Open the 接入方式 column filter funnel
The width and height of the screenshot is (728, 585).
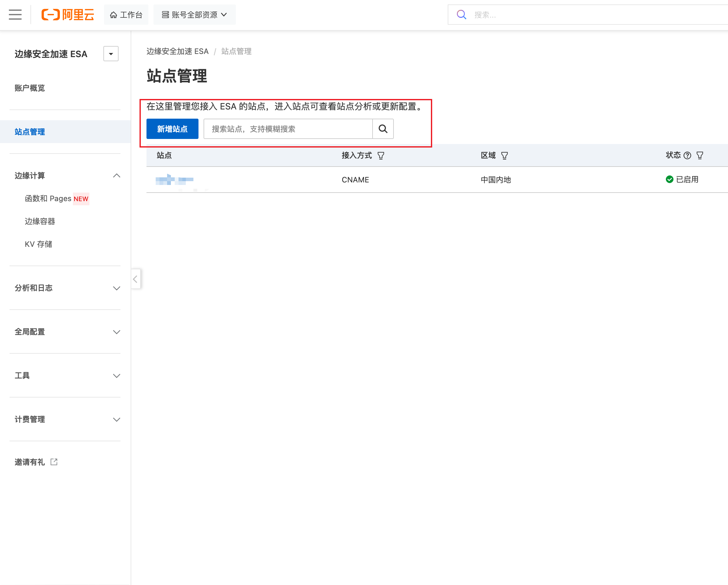(381, 155)
